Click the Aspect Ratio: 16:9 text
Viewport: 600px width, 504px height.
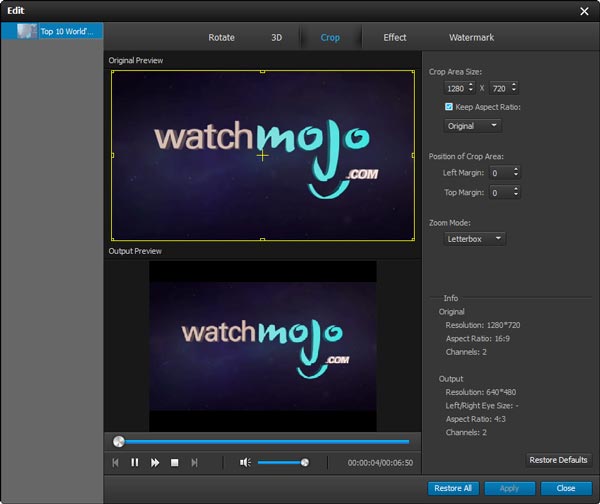(x=478, y=339)
